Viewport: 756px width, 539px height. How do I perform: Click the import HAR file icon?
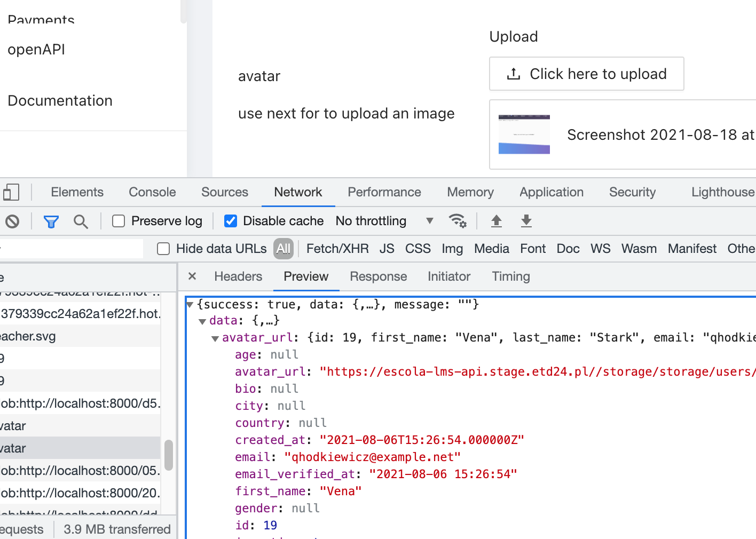[496, 221]
